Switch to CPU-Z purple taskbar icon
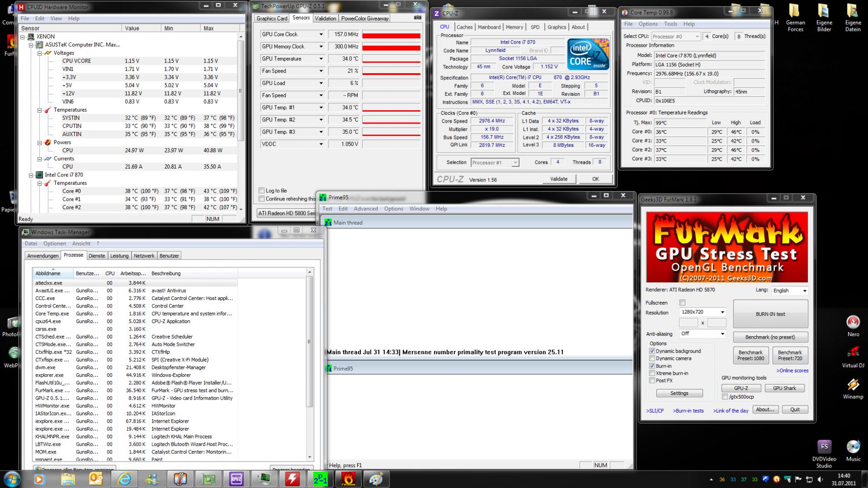 pos(236,479)
